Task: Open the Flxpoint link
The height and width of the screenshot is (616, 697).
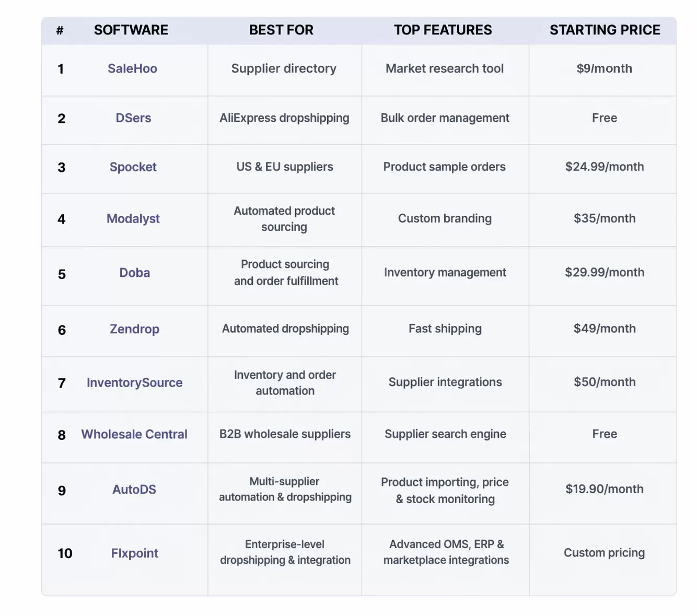Action: pos(134,553)
